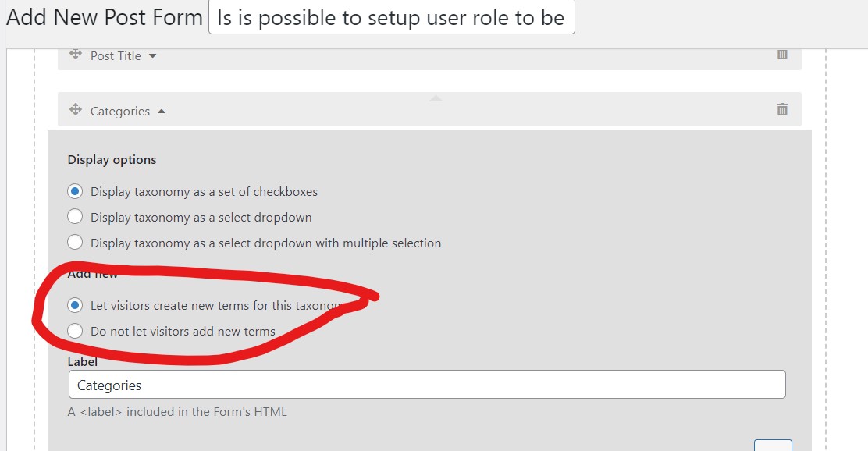
Task: Choose do not let visitors add terms
Action: [75, 331]
